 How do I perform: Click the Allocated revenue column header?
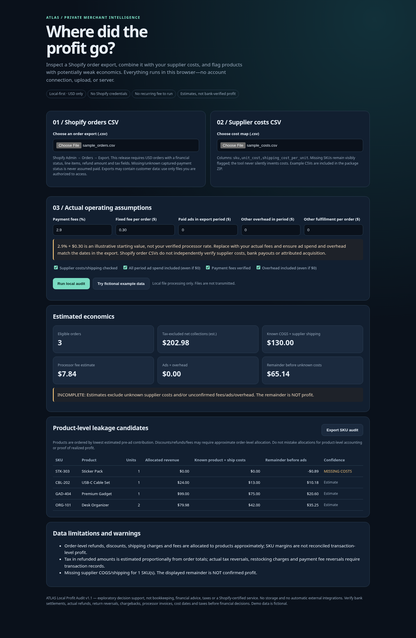(162, 460)
